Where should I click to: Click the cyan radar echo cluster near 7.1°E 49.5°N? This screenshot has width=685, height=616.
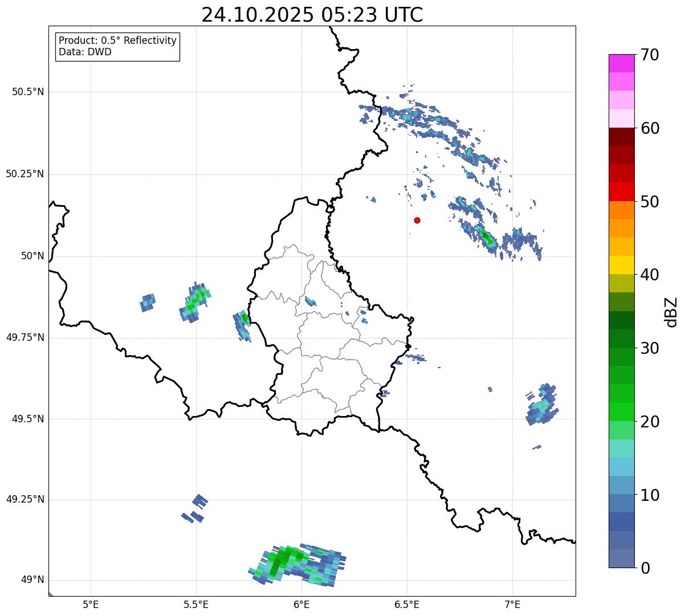point(542,405)
